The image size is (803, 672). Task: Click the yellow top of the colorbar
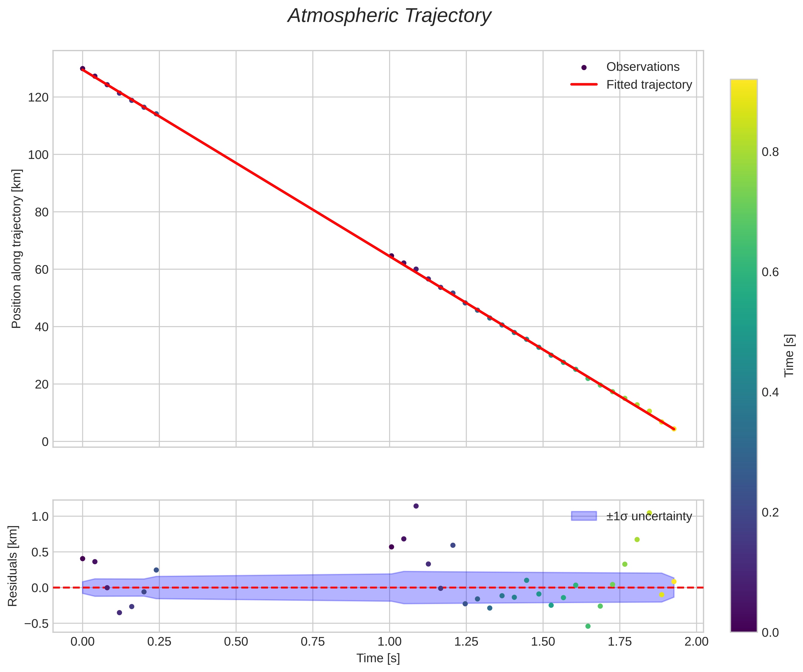pyautogui.click(x=743, y=84)
